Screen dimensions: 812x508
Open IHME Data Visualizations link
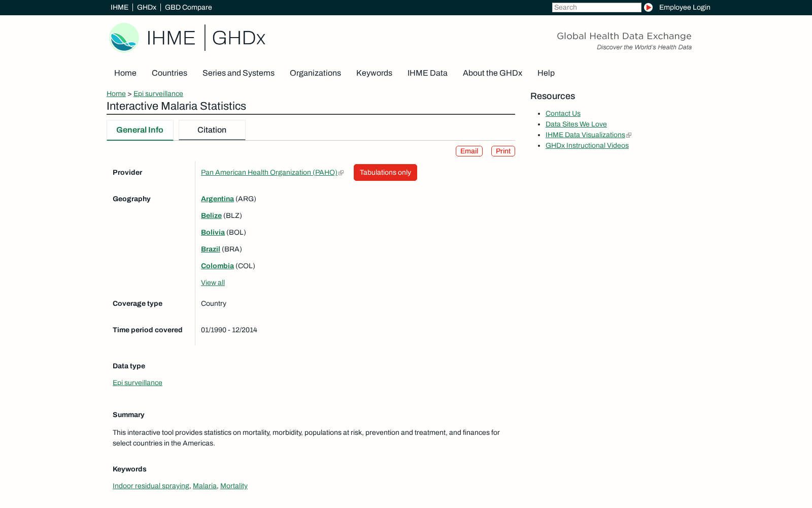(585, 135)
